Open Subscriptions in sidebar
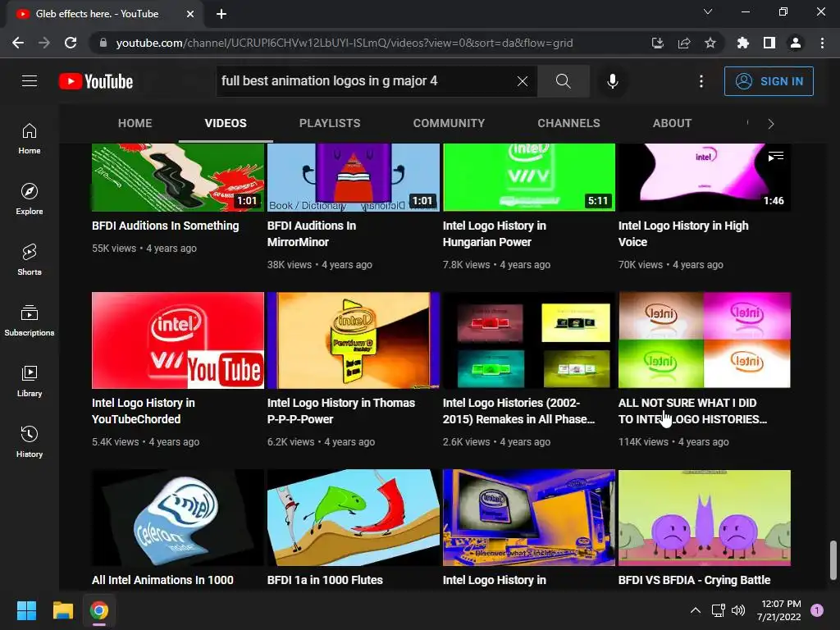840x630 pixels. 30,321
